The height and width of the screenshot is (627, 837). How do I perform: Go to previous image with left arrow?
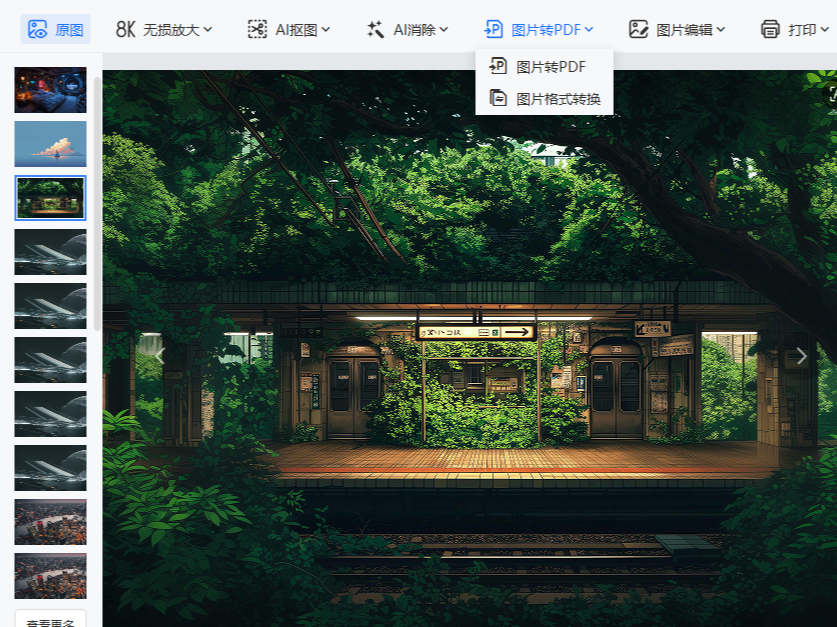coord(159,356)
